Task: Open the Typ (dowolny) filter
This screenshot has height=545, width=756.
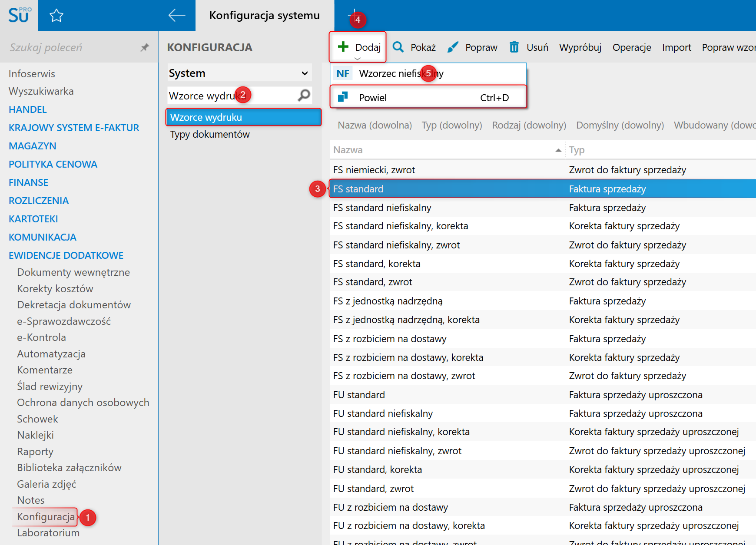Action: pyautogui.click(x=451, y=125)
